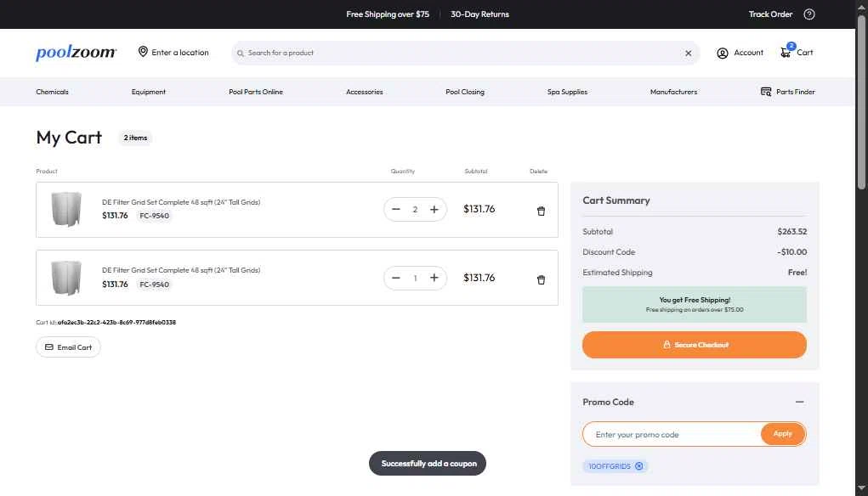
Task: Click the help question mark icon
Action: tap(808, 14)
